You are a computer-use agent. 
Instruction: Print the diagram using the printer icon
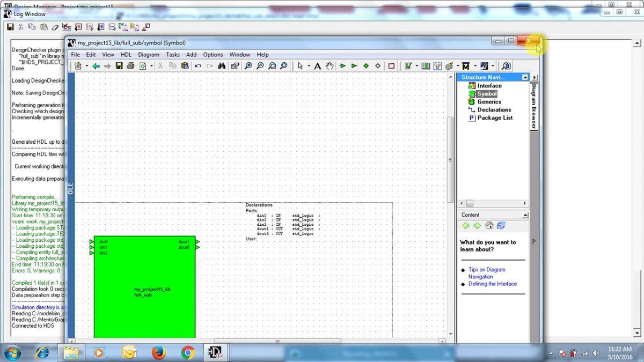click(130, 66)
